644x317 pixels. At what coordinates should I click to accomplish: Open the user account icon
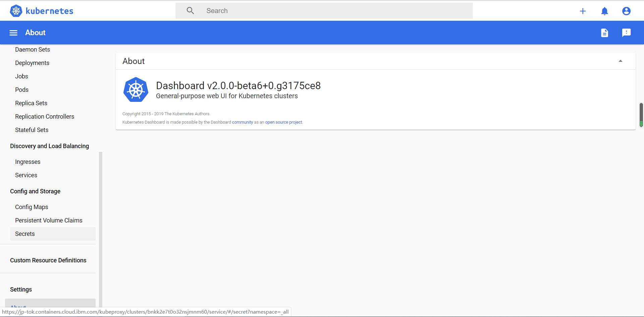coord(626,11)
